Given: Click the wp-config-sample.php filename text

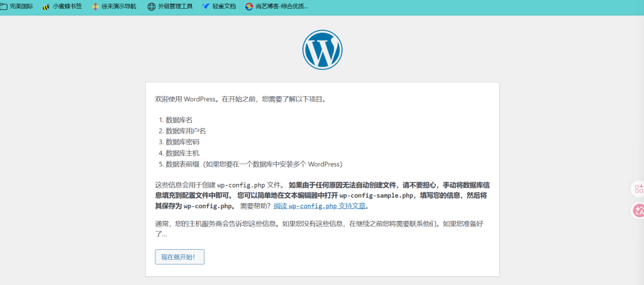Looking at the screenshot, I should (x=376, y=196).
